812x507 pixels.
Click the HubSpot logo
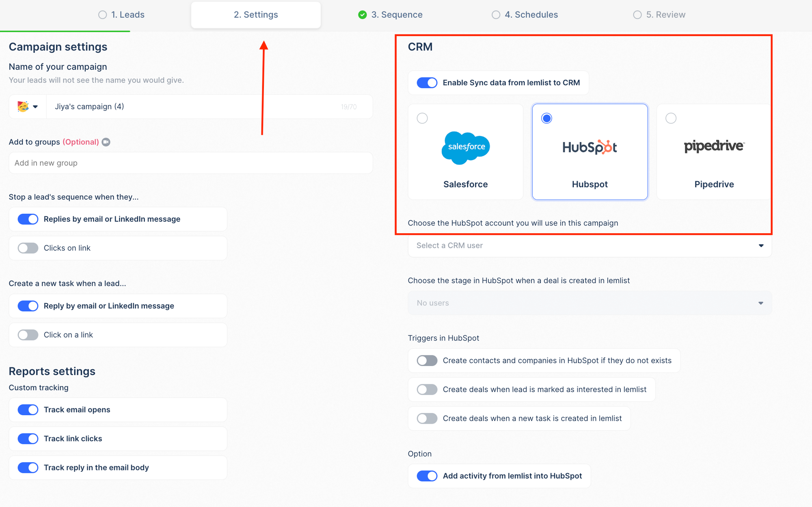point(590,147)
